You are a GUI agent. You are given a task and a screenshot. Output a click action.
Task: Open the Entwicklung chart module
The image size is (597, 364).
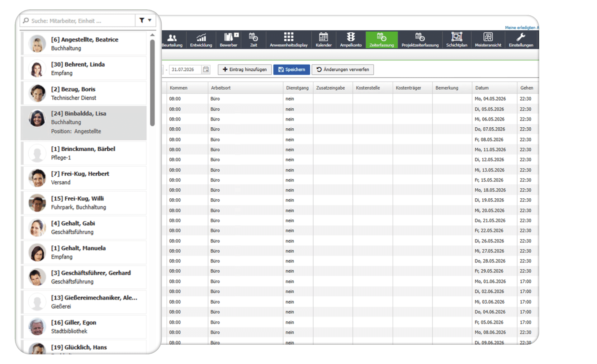[x=201, y=40]
